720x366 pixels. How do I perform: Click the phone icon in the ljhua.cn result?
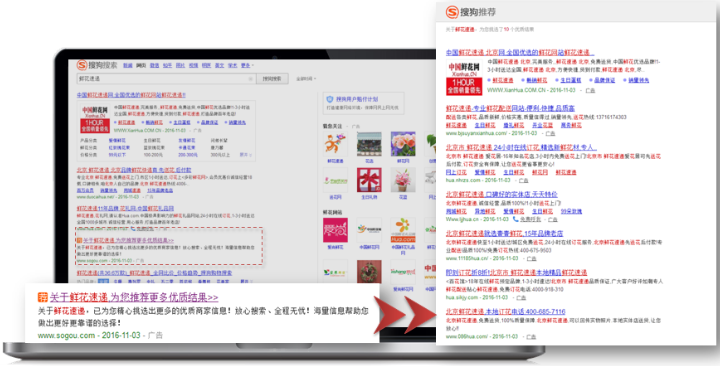pos(515,219)
